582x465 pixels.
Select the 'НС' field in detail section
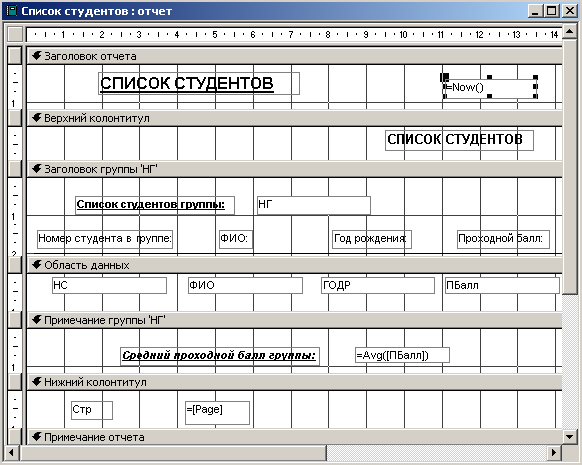pos(109,285)
